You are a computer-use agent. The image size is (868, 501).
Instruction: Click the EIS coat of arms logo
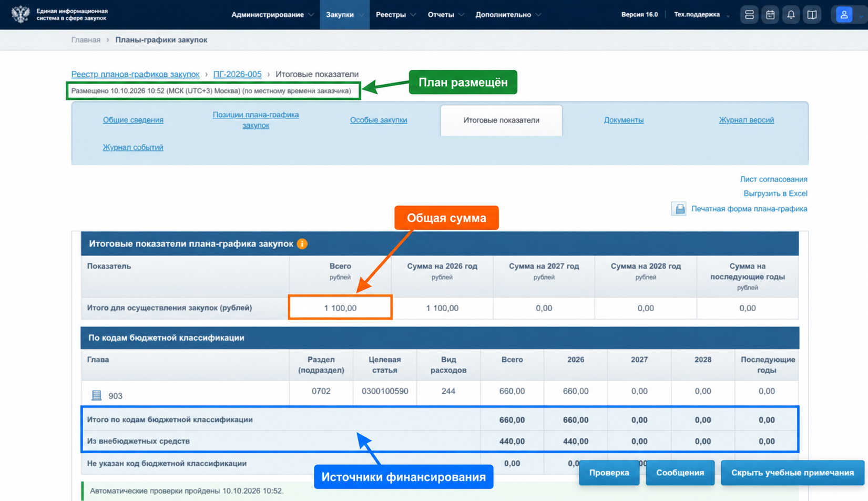point(21,14)
